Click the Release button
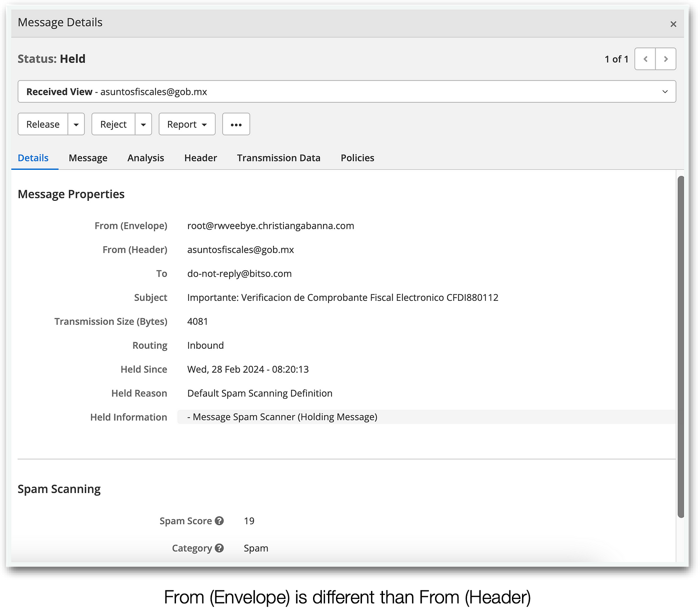The width and height of the screenshot is (700, 610). (43, 124)
